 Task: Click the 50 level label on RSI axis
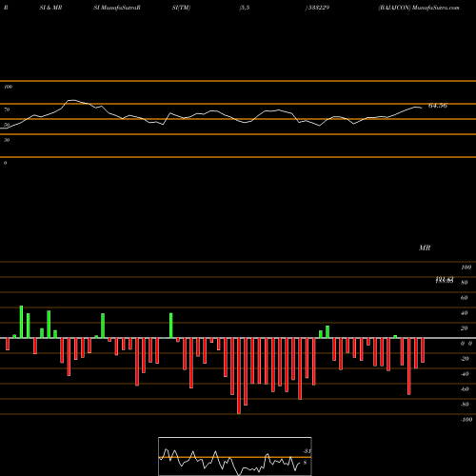tap(7, 125)
